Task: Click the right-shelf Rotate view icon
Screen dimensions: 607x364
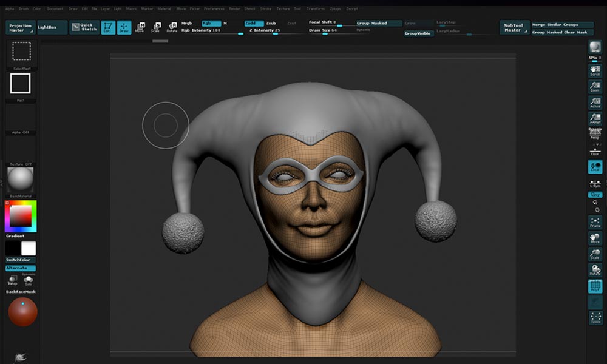Action: [x=595, y=269]
